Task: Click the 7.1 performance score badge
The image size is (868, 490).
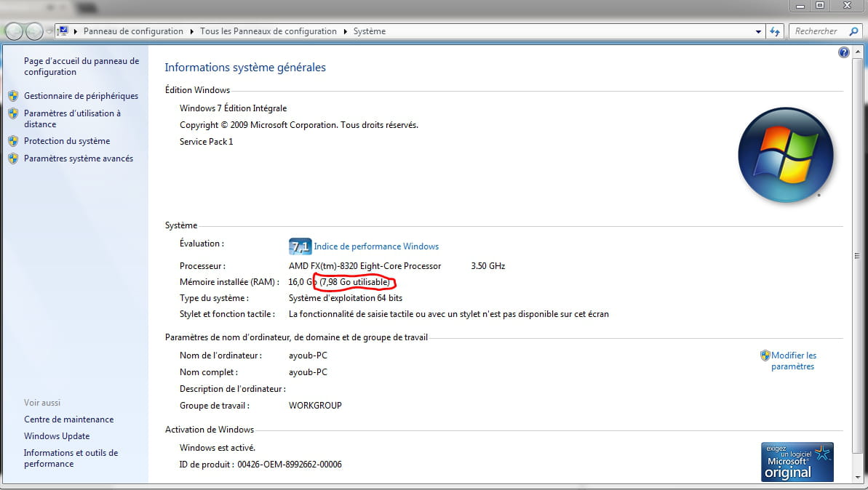Action: coord(300,246)
